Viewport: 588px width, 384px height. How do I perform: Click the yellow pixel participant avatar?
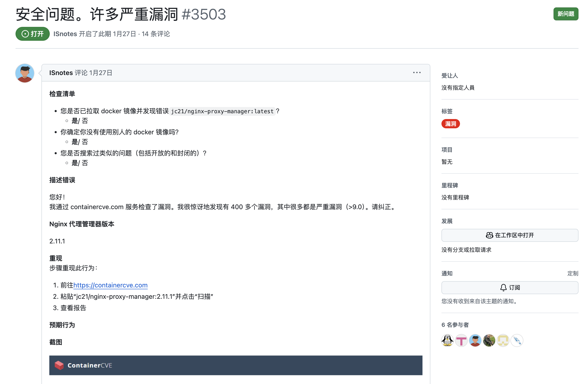click(503, 340)
